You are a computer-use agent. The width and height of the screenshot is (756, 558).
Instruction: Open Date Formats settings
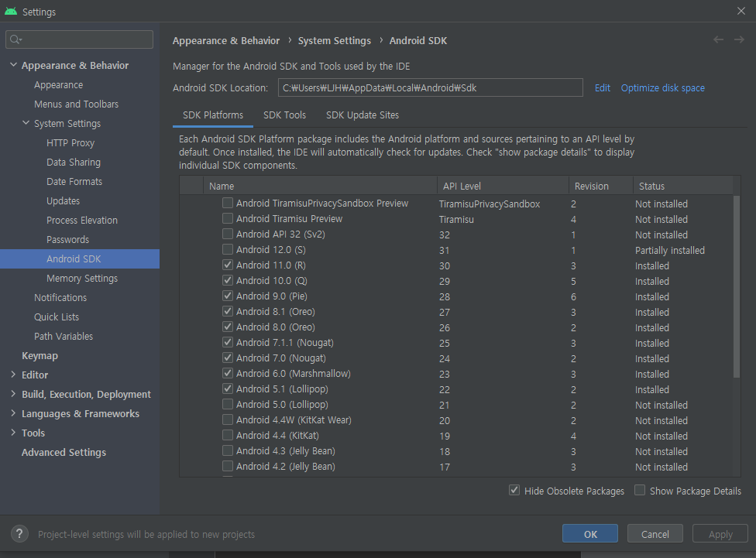74,181
